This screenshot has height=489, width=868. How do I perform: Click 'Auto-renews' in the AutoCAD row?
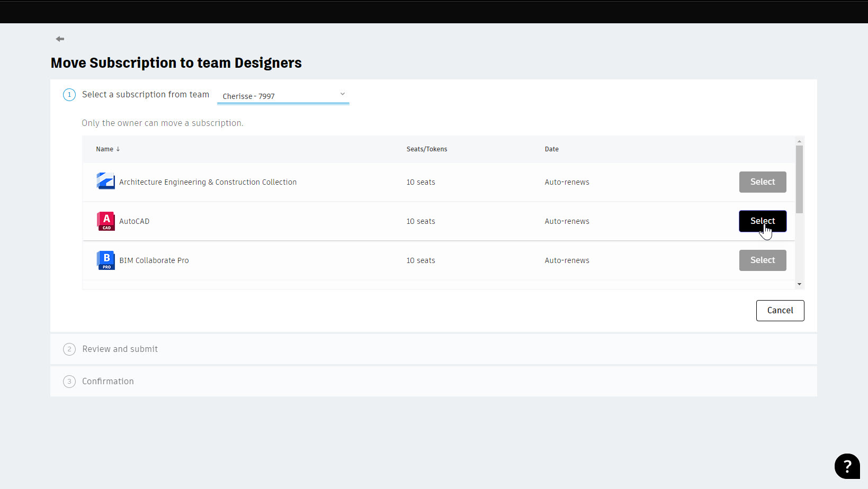pos(567,221)
